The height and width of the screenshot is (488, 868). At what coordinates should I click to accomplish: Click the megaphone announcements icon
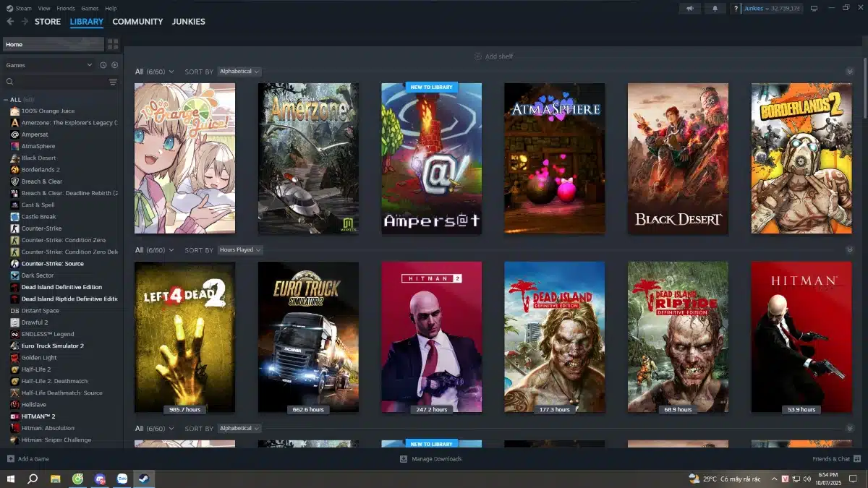[x=689, y=9]
